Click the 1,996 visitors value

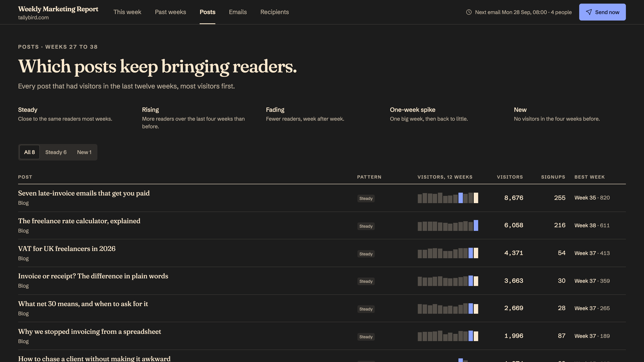pos(514,336)
